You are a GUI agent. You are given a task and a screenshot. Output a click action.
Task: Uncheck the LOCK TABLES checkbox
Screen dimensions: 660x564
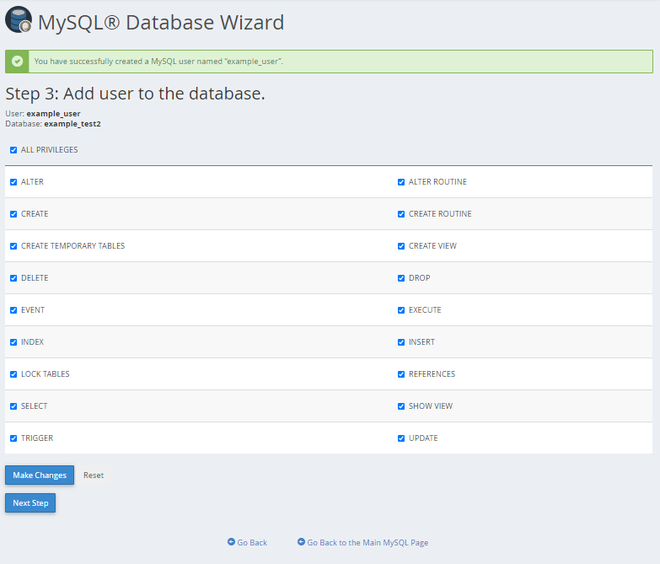click(x=13, y=374)
